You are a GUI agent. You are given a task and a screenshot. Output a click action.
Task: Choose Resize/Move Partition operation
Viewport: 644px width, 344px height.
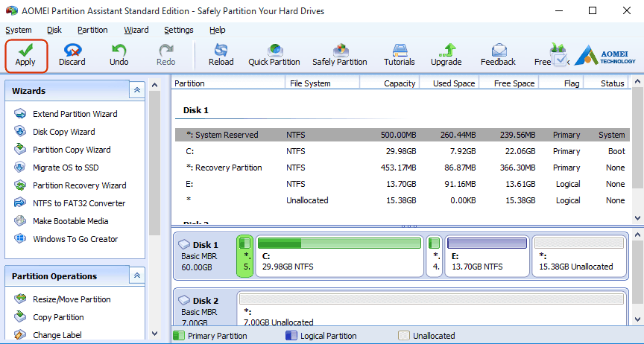(63, 299)
